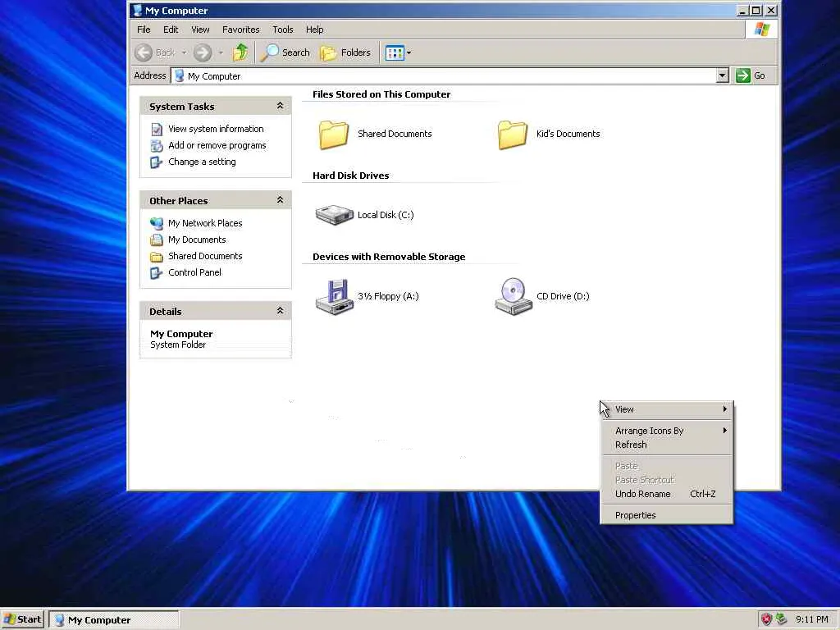Go up one folder level icon

coord(240,52)
